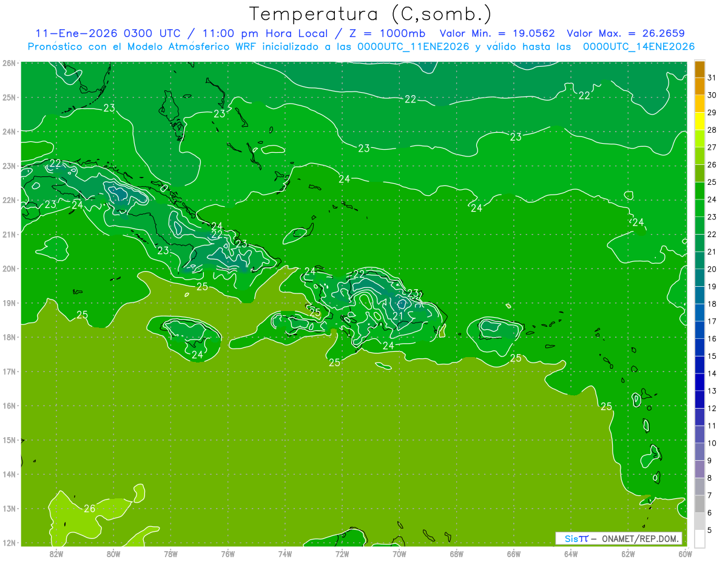Select the '11-Ene-2026 0300 UTC' timestamp text
Viewport: 728px width, 562px height.
tap(107, 33)
